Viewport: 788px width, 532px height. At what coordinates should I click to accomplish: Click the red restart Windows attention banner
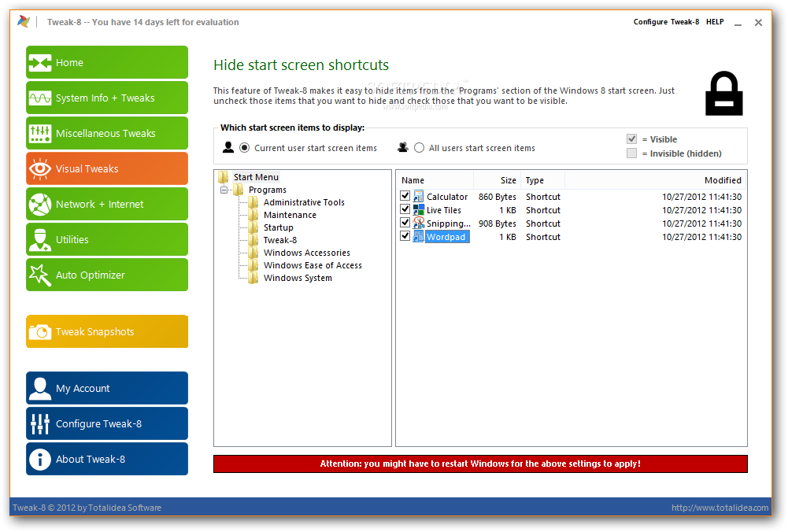click(480, 464)
